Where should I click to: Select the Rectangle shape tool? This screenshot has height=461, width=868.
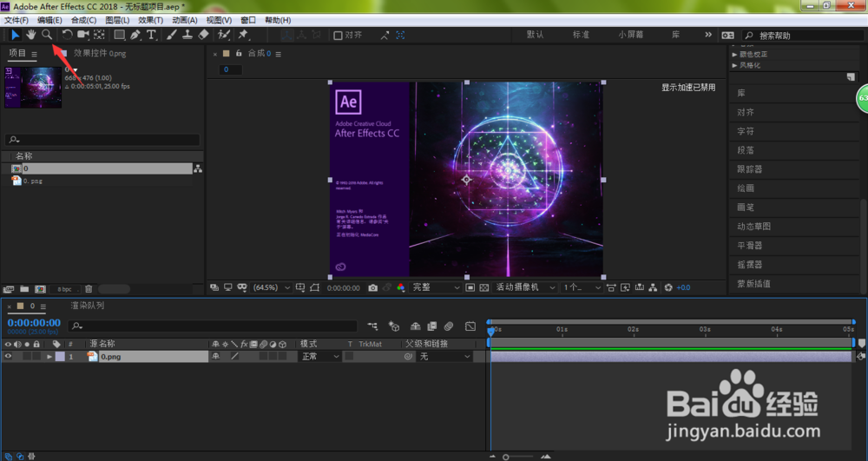point(119,35)
